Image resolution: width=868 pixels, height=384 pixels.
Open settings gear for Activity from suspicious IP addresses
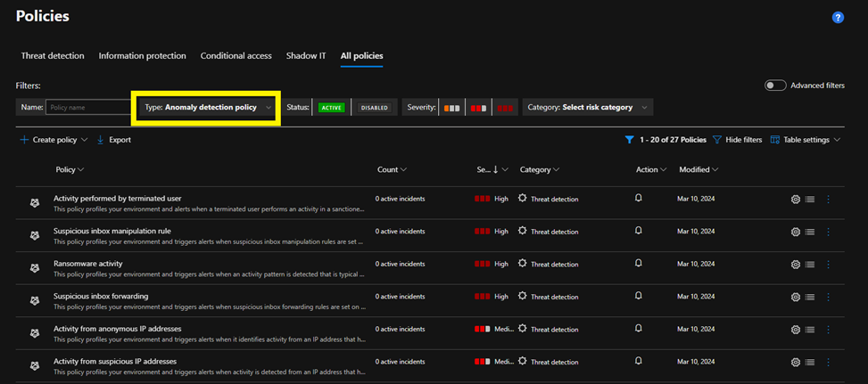tap(796, 363)
